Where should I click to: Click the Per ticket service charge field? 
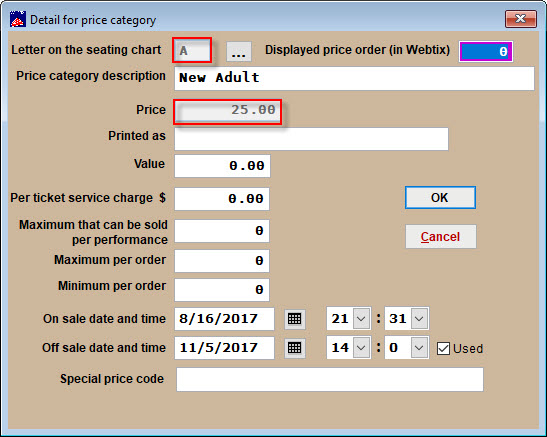[222, 199]
